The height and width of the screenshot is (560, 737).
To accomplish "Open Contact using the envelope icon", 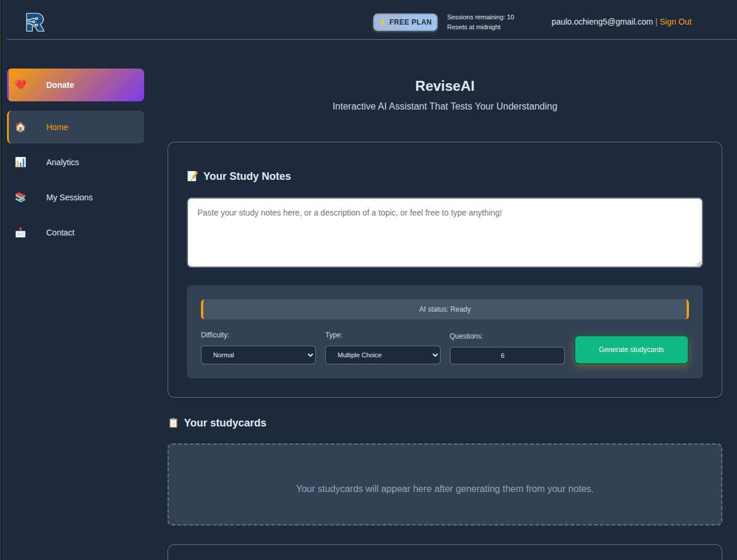I will [x=21, y=233].
